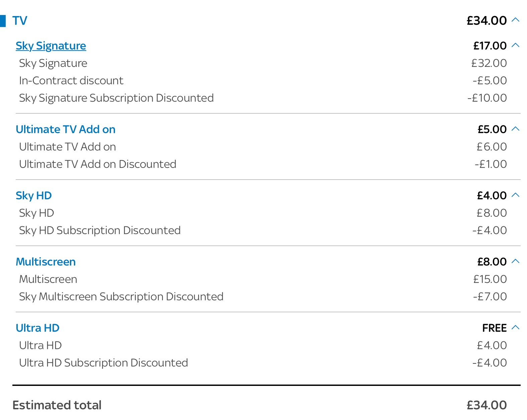Select the Ultimate TV Add on heading
The height and width of the screenshot is (420, 527).
point(66,129)
